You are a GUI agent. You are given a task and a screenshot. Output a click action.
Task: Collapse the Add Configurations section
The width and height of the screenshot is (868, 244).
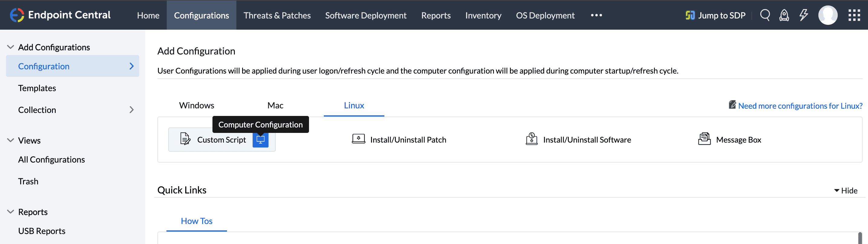click(11, 47)
